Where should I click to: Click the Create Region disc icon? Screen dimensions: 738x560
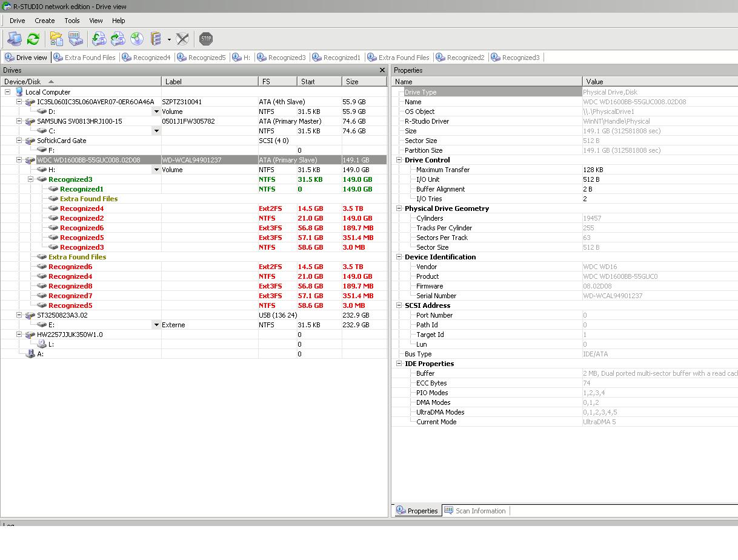[138, 39]
